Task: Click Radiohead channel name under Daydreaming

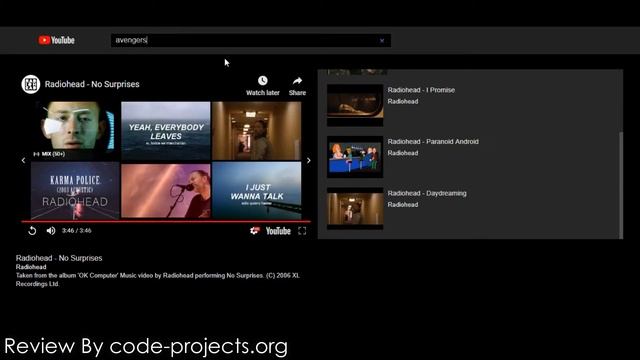Action: 403,204
